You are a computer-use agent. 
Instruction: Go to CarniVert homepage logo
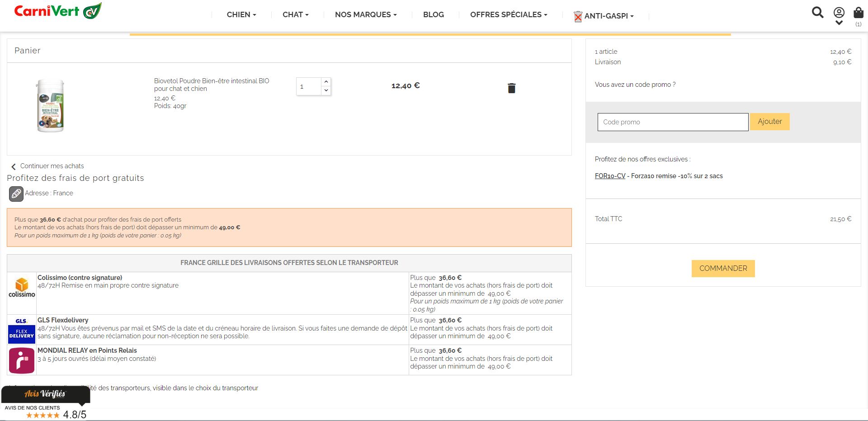[58, 11]
